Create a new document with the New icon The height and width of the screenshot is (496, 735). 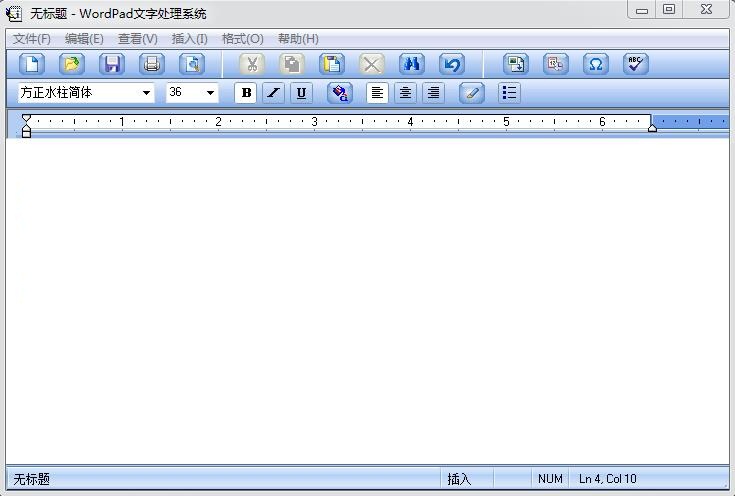[32, 64]
